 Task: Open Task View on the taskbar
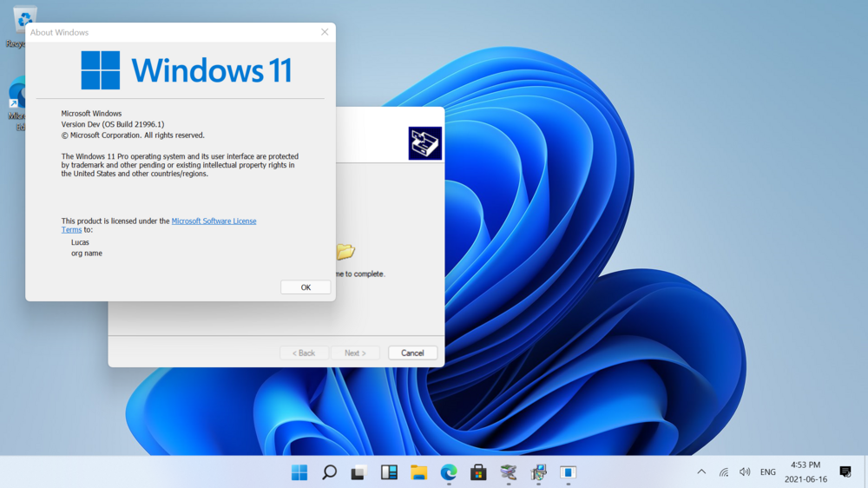pos(358,472)
